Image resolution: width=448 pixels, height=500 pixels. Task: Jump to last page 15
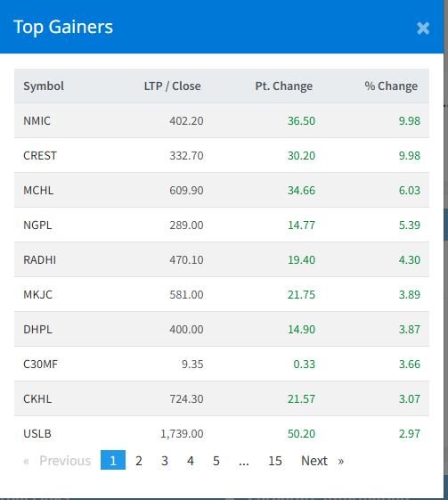click(275, 461)
